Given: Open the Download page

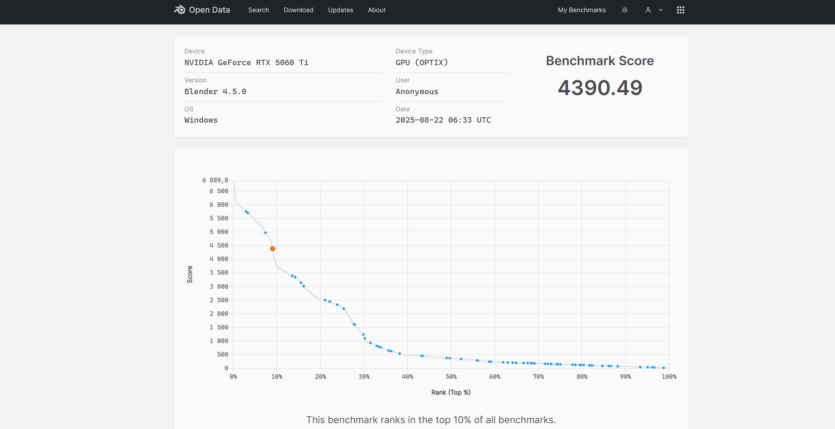Looking at the screenshot, I should [x=298, y=10].
